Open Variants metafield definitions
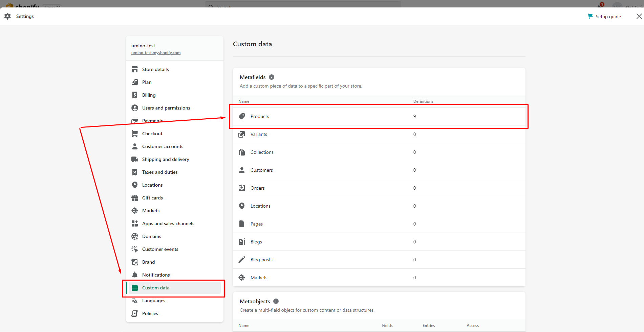Viewport: 644px width, 332px height. [259, 134]
